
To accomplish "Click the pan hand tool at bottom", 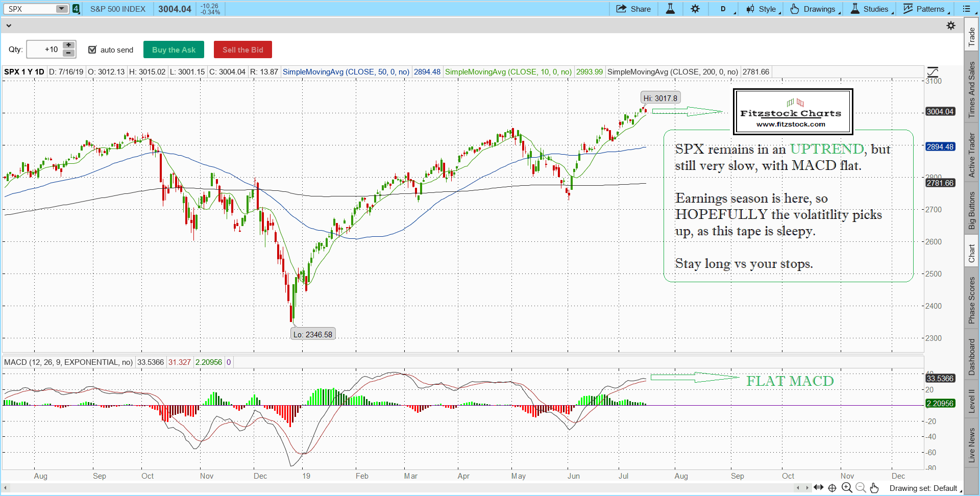I will coord(874,488).
